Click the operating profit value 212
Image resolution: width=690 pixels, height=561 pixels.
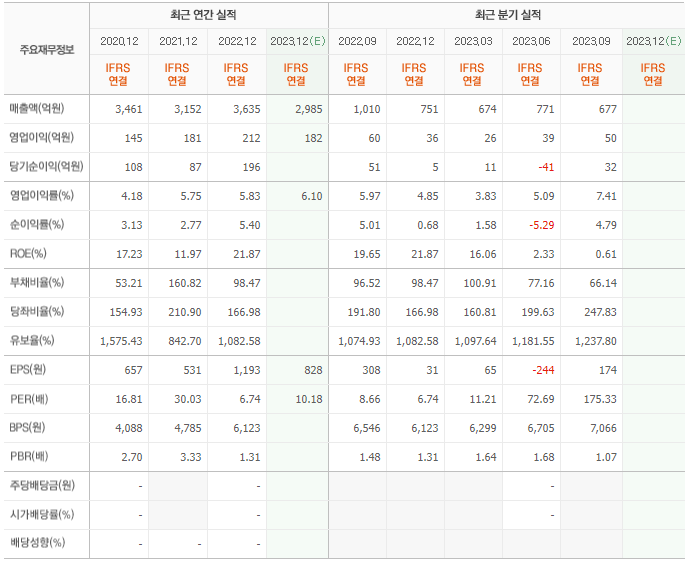(x=251, y=138)
